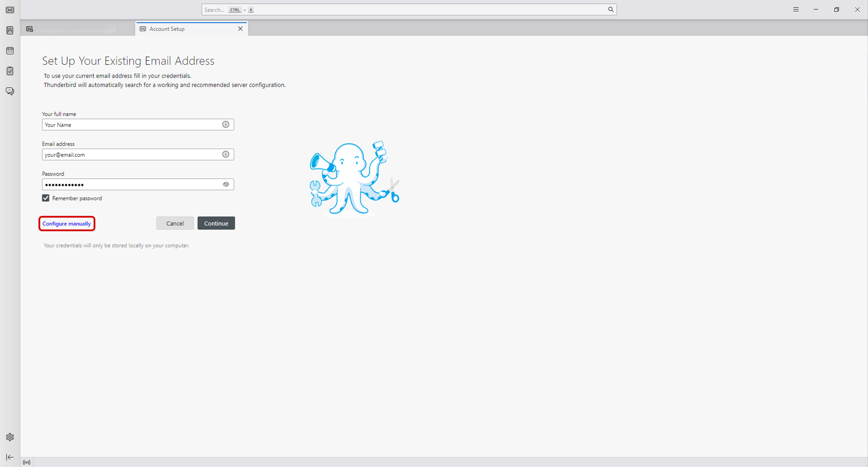Toggle password visibility eye icon
868x467 pixels.
click(226, 184)
